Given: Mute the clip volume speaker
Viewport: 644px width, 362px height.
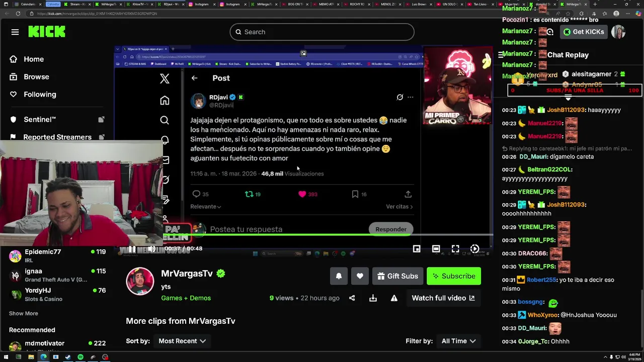Looking at the screenshot, I should click(151, 248).
